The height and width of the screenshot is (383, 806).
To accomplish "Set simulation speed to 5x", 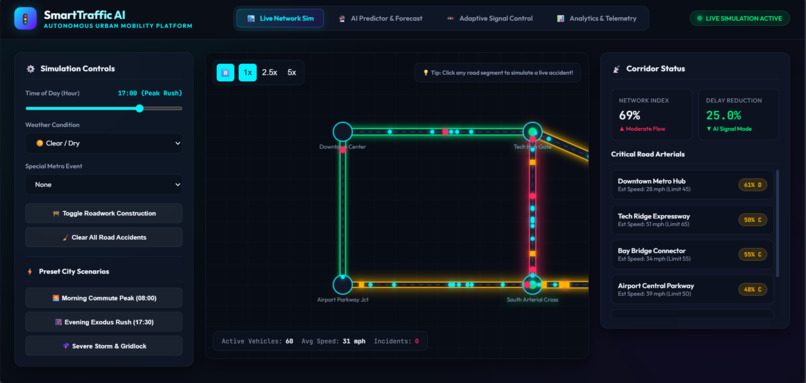I will (x=291, y=72).
